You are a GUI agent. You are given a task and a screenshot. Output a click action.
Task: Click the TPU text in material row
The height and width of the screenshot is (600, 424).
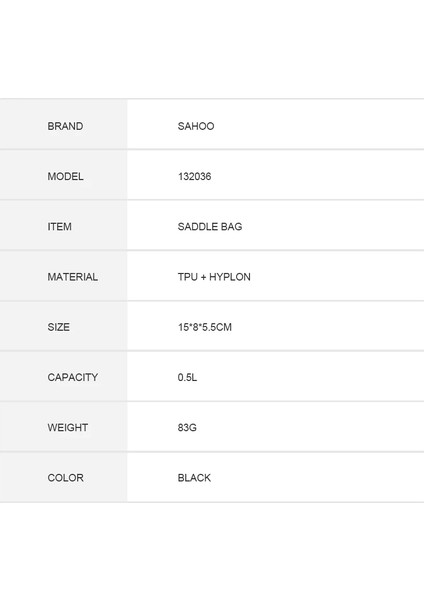[x=188, y=277]
